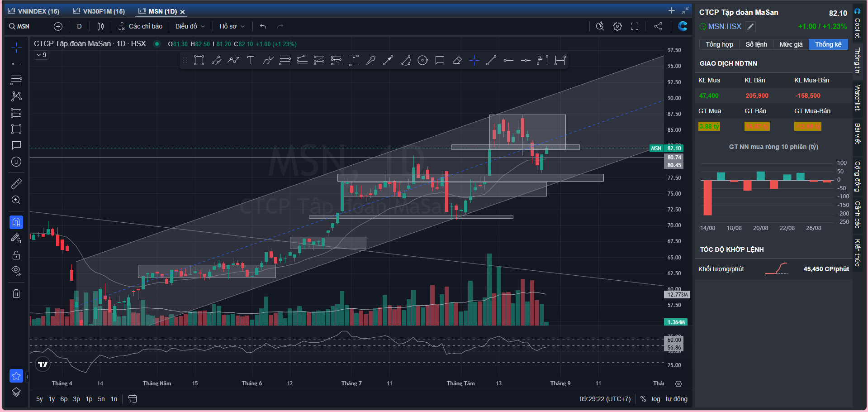Open the go-to-date calendar icon
The height and width of the screenshot is (412, 868).
point(133,399)
